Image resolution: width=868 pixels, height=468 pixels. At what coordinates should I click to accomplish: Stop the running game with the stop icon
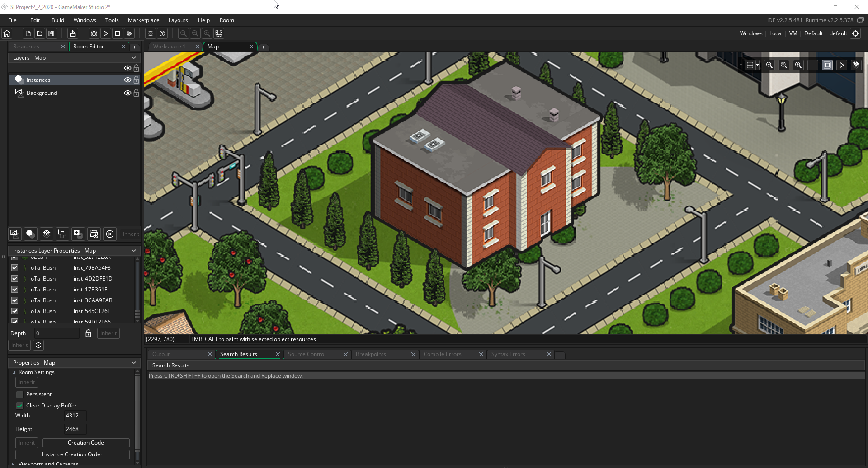[x=118, y=33]
